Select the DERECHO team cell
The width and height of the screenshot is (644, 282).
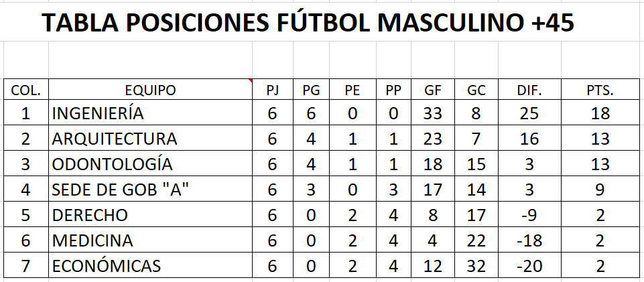pos(150,214)
